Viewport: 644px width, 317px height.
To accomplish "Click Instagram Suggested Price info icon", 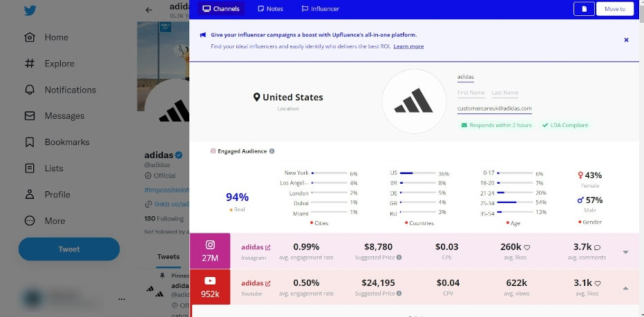I will click(x=399, y=258).
